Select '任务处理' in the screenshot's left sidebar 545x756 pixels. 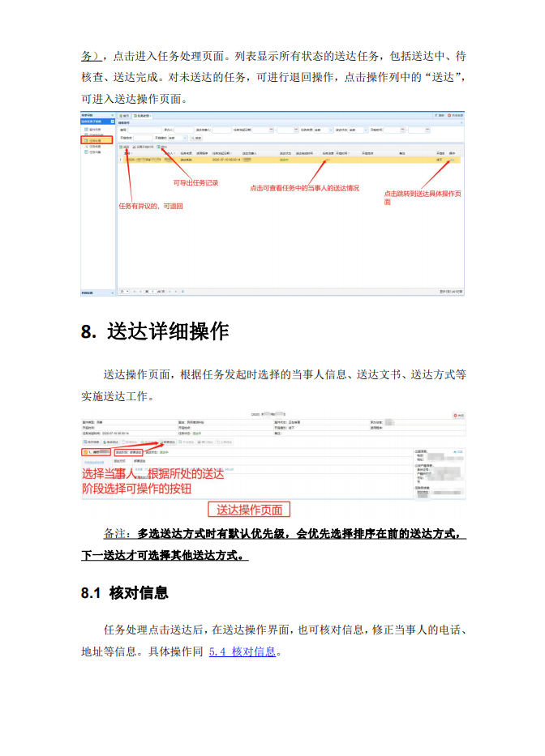click(96, 141)
